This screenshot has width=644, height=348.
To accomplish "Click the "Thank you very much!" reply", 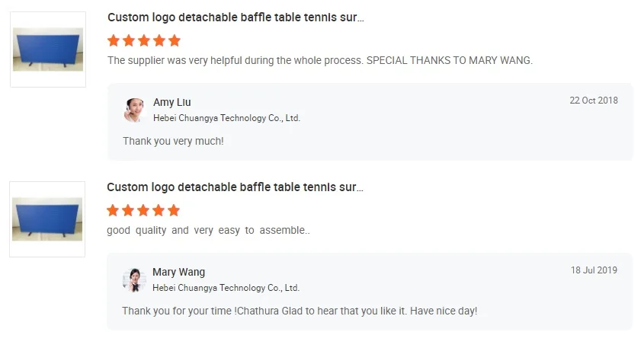I will pos(173,141).
